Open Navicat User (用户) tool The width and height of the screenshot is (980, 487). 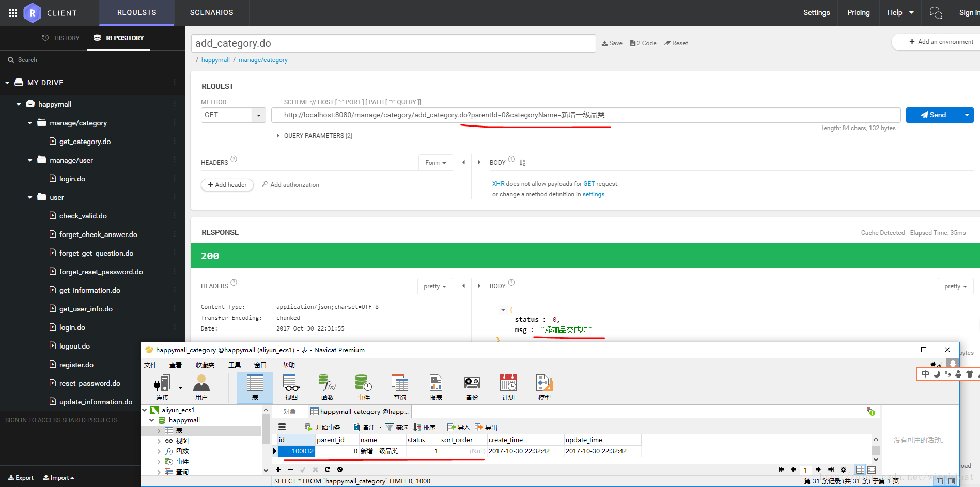coord(201,388)
